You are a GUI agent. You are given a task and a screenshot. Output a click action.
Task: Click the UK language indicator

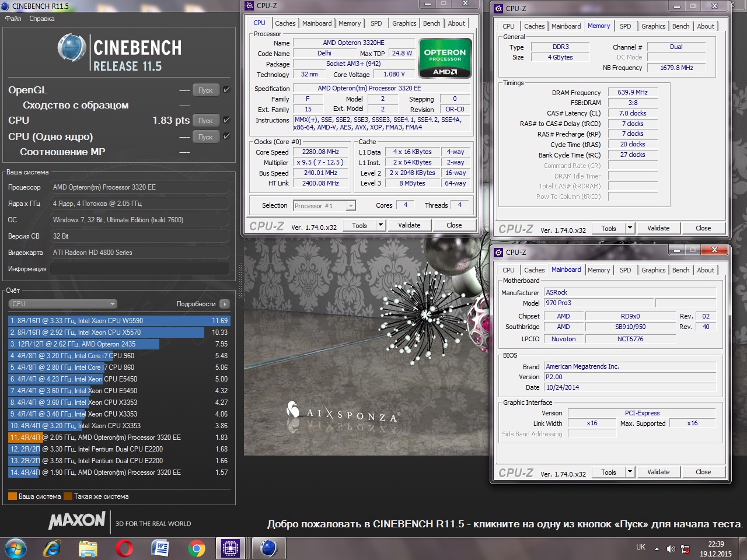click(641, 547)
